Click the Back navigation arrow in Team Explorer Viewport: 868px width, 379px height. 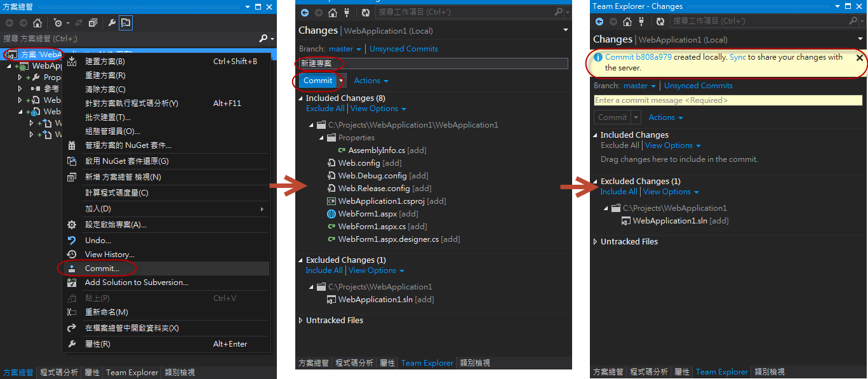[305, 12]
